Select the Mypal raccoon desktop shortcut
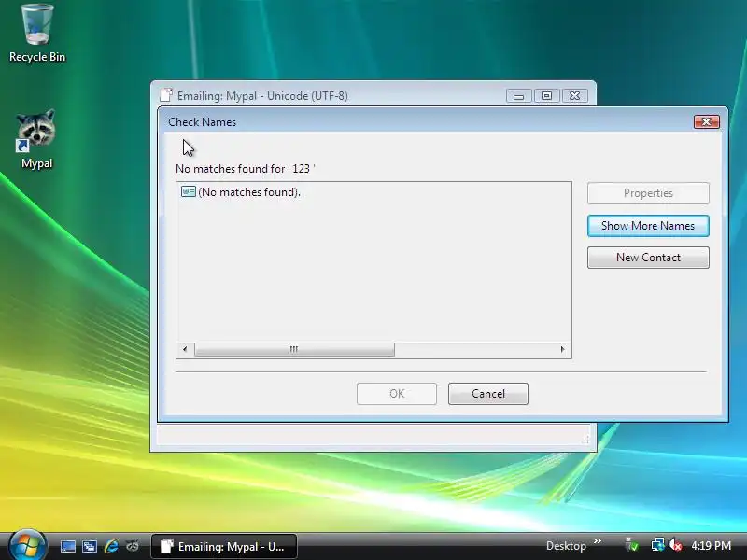This screenshot has height=560, width=747. click(x=36, y=139)
